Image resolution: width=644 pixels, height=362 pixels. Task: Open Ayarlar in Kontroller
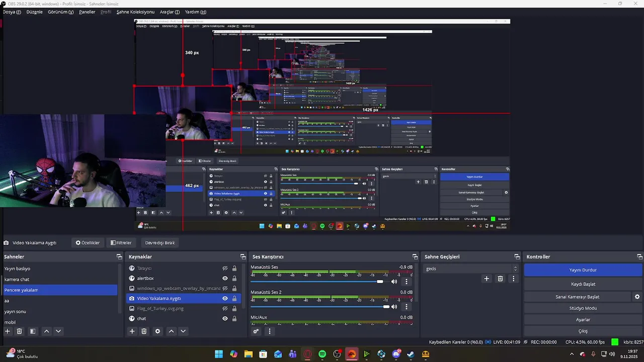(583, 320)
